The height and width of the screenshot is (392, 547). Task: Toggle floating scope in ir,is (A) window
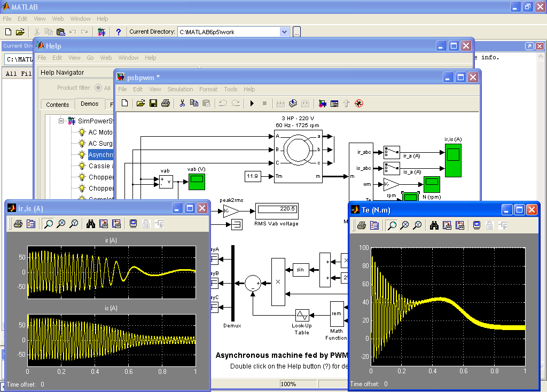133,224
